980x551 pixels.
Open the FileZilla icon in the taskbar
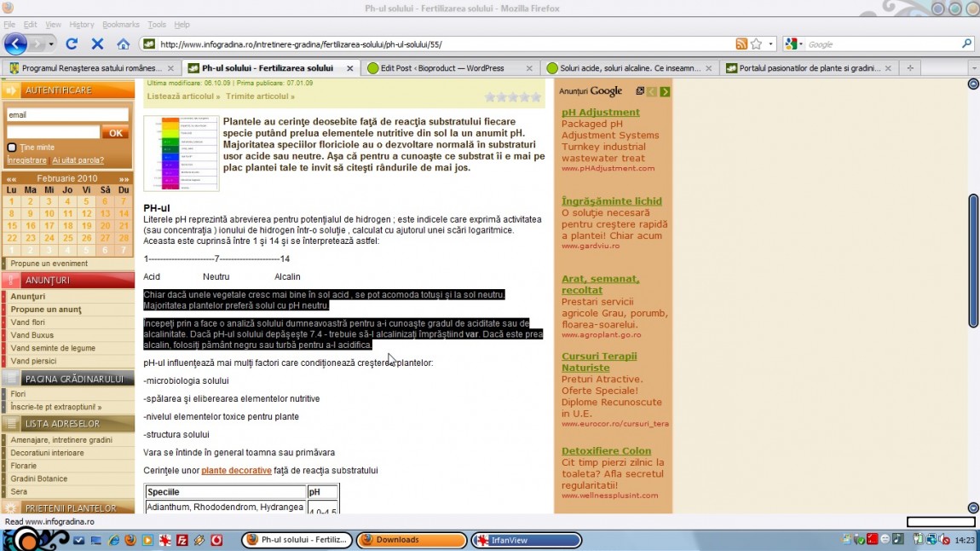coord(182,540)
